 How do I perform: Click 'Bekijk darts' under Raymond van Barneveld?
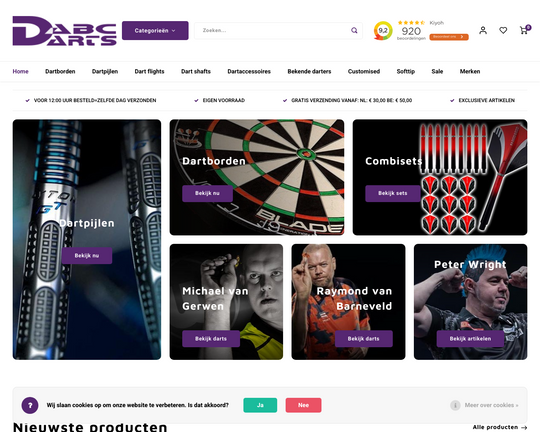(363, 339)
